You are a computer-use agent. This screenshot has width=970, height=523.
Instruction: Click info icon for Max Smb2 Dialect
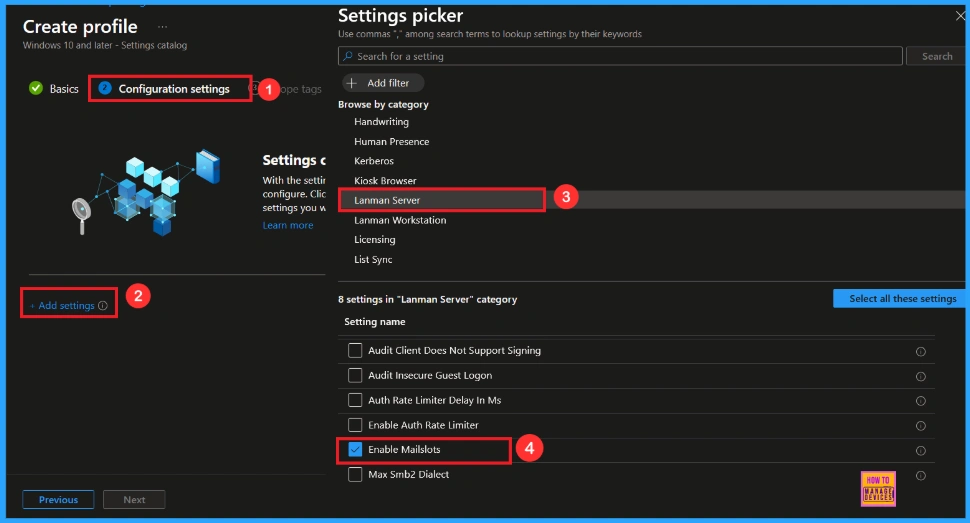[x=920, y=475]
